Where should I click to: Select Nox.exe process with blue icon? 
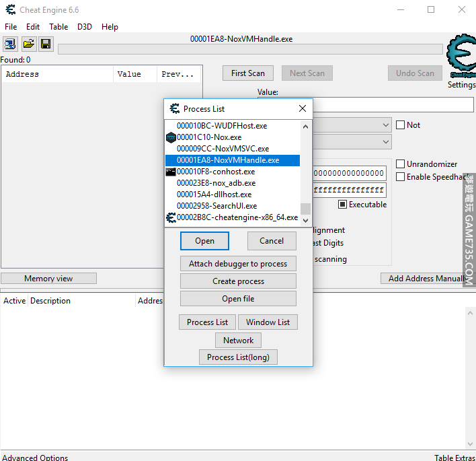pyautogui.click(x=208, y=137)
